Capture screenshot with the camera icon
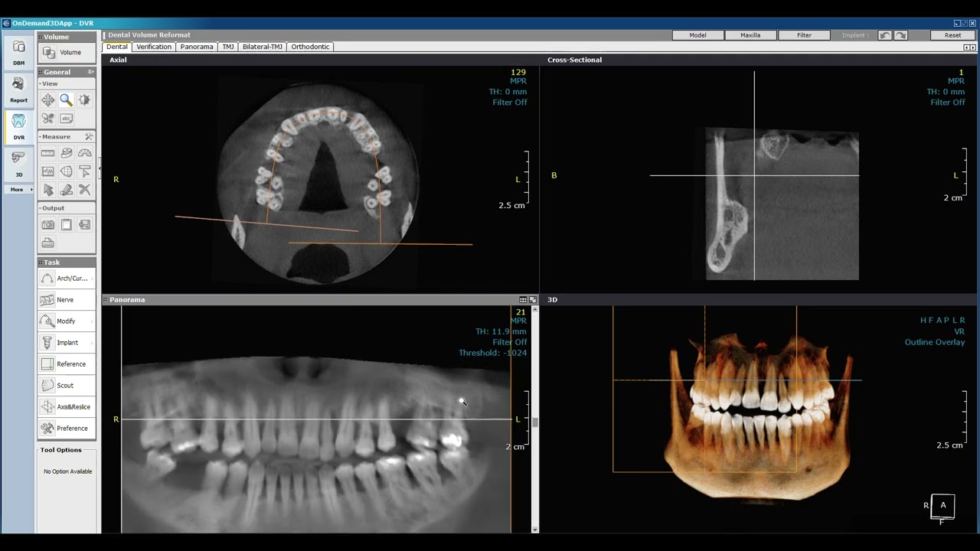 [x=48, y=224]
